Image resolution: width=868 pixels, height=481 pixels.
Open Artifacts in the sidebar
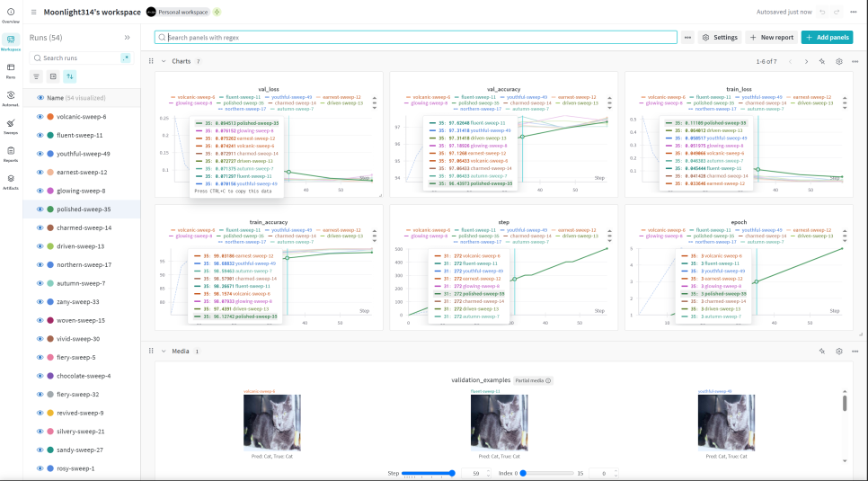point(11,182)
